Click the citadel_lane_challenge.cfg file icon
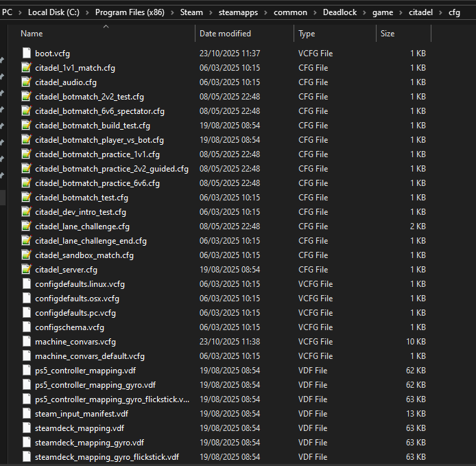This screenshot has height=466, width=476. [x=27, y=226]
